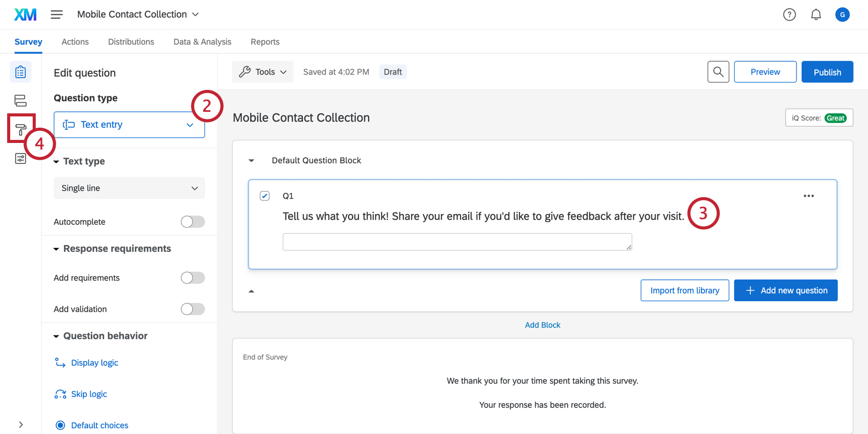This screenshot has height=434, width=868.
Task: Open Survey options sidebar icon
Action: pos(20,158)
